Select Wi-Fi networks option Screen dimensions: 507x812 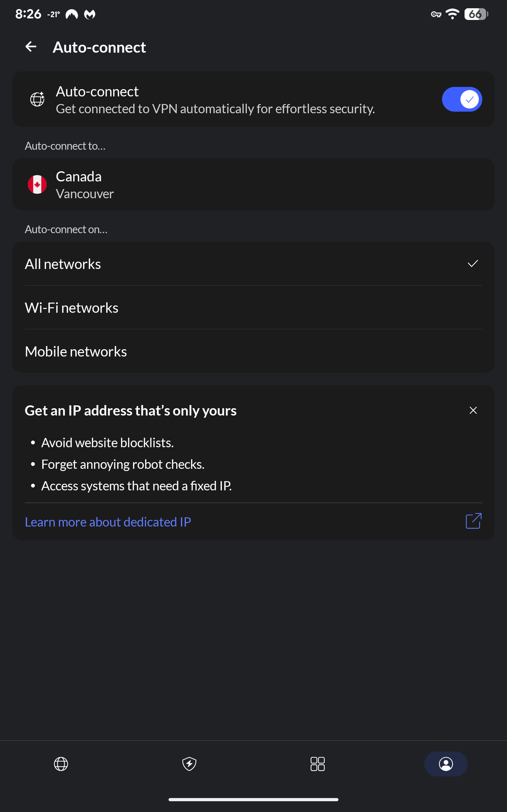253,308
